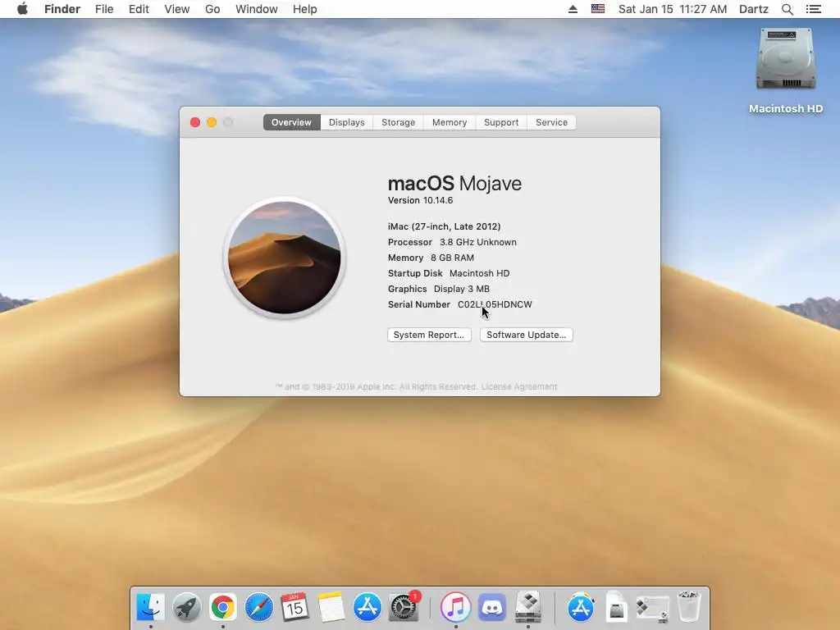Image resolution: width=840 pixels, height=630 pixels.
Task: Open the Window menu
Action: [257, 9]
